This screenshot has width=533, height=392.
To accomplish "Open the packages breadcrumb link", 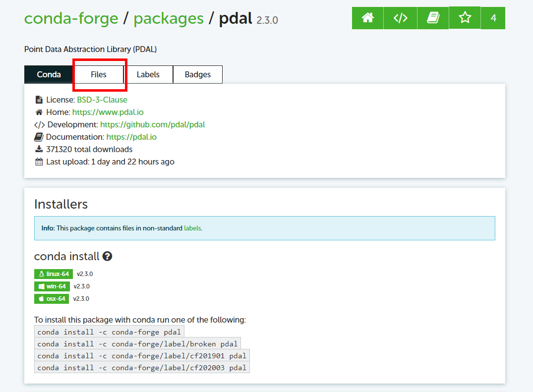I will coord(169,19).
